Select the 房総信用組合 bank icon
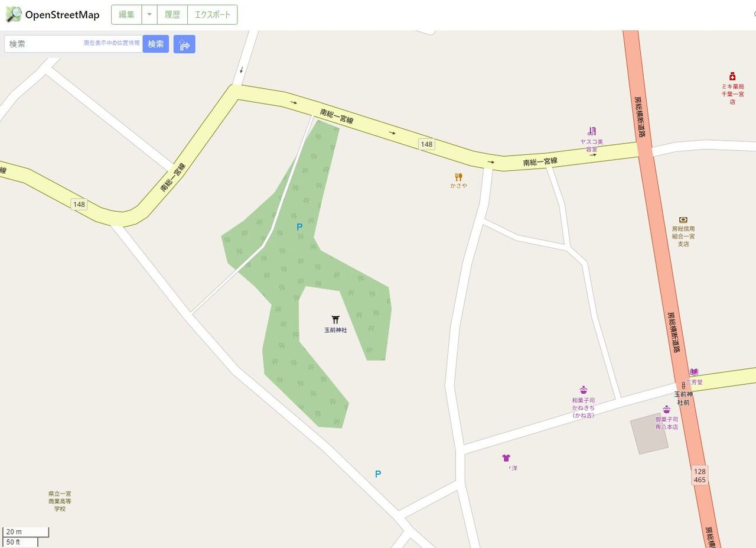Screen dimensions: 756x548 [683, 220]
